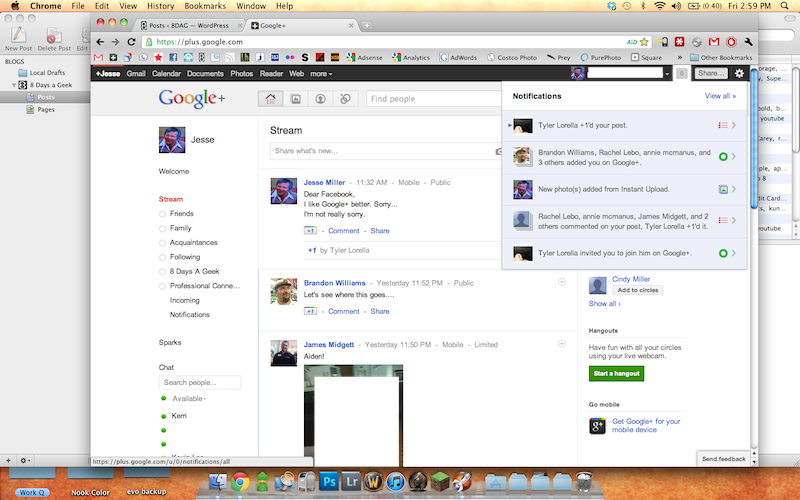Image resolution: width=800 pixels, height=500 pixels.
Task: Open Minecraft from the dock
Action: tap(439, 481)
